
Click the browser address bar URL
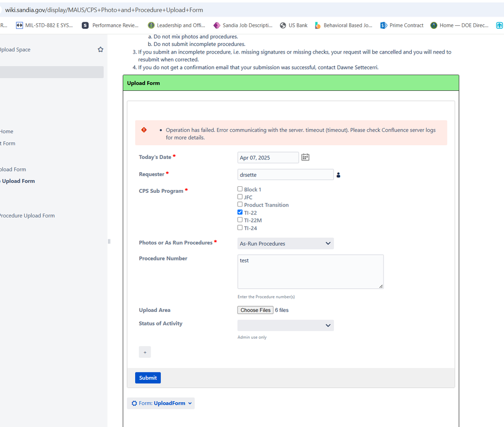104,10
